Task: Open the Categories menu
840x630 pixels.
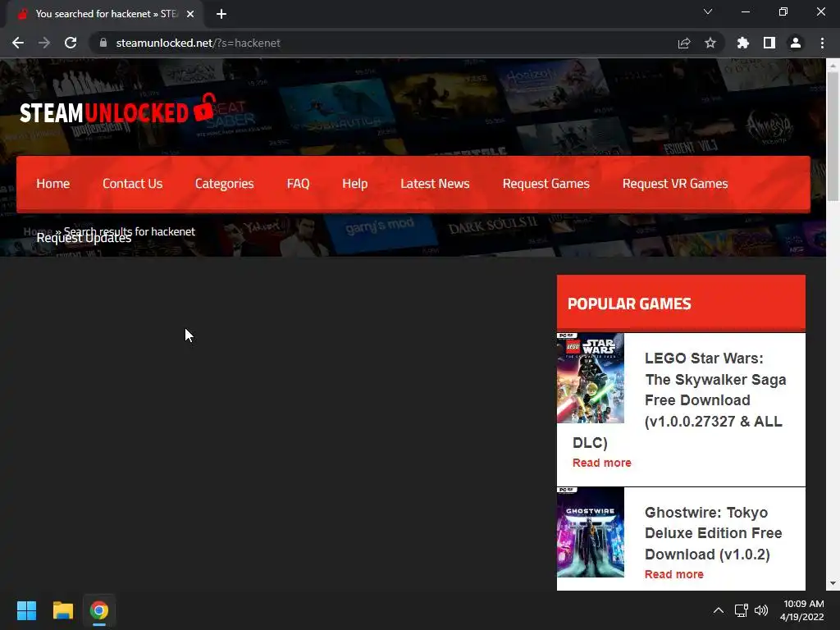Action: 225,184
